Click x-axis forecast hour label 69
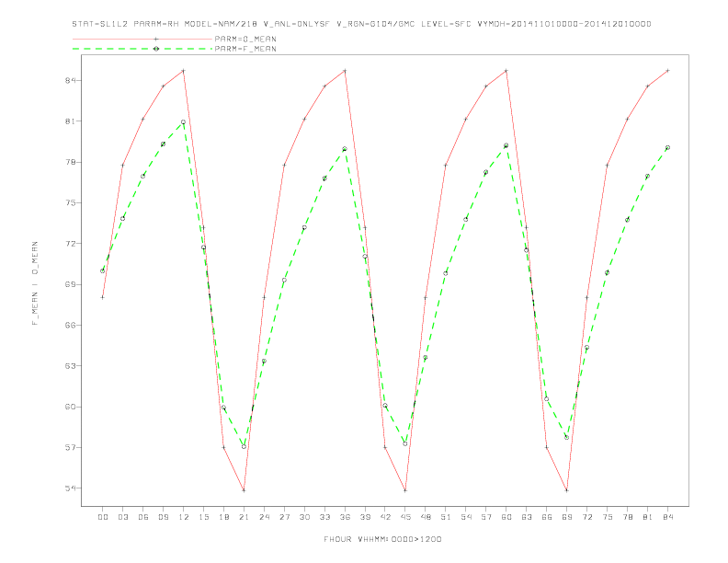Image resolution: width=728 pixels, height=563 pixels. (x=567, y=517)
